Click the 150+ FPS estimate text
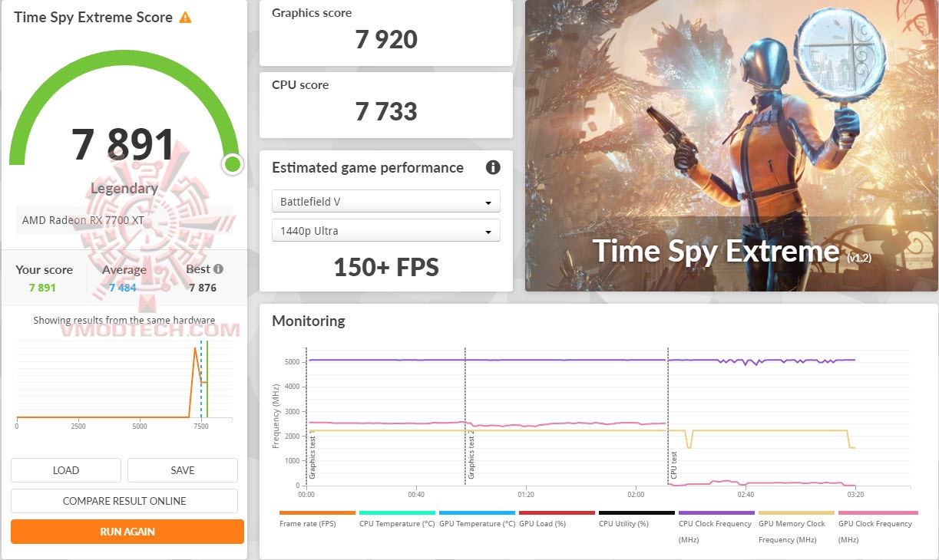Screen dimensions: 939x560 [x=386, y=267]
